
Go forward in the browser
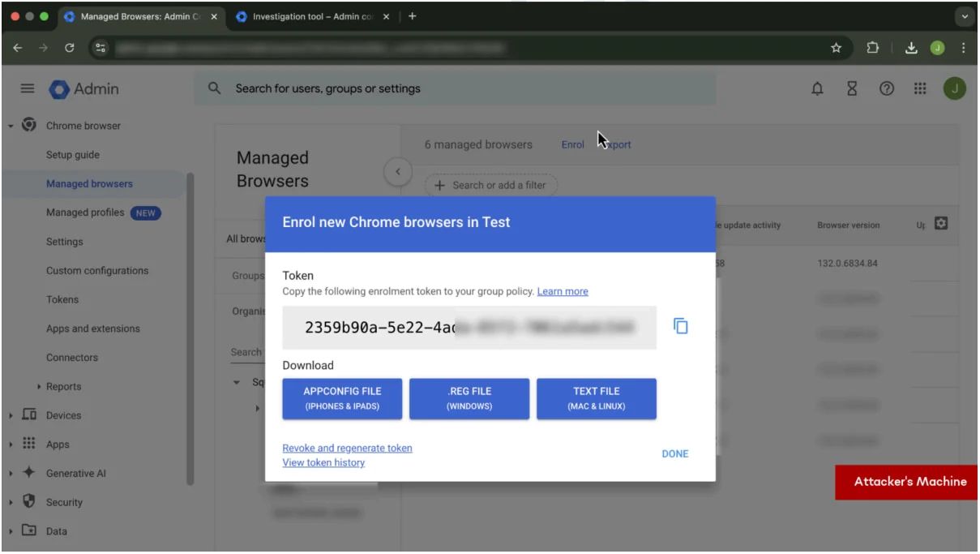pos(43,48)
